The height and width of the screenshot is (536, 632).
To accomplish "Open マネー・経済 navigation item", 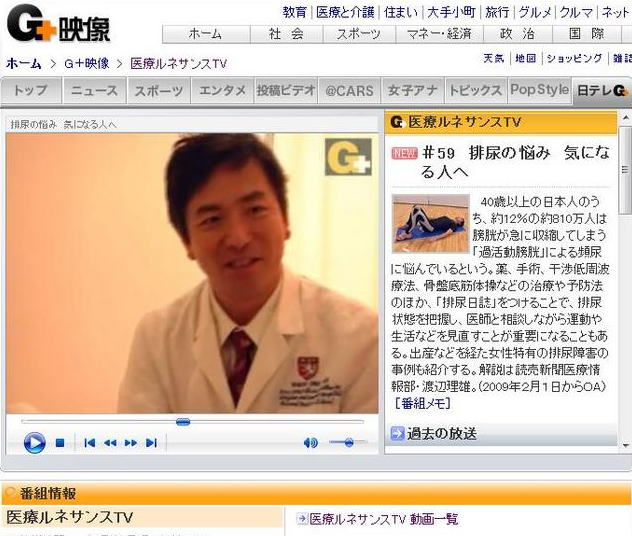I will tap(439, 34).
